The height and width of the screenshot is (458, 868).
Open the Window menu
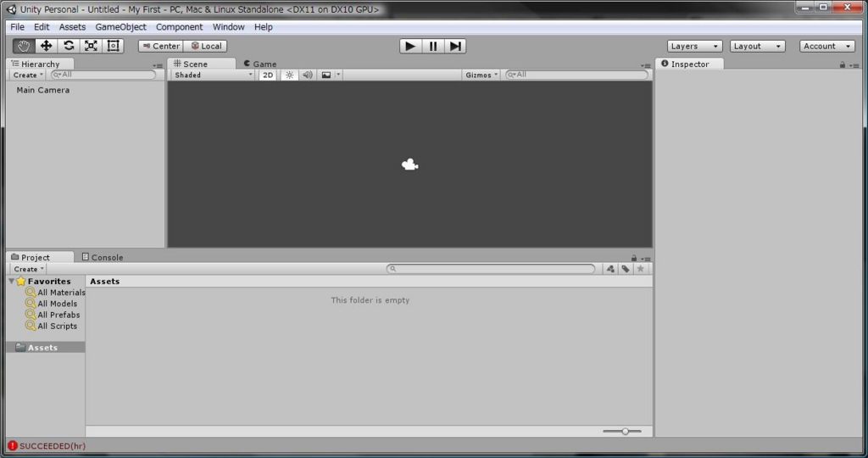pos(228,26)
